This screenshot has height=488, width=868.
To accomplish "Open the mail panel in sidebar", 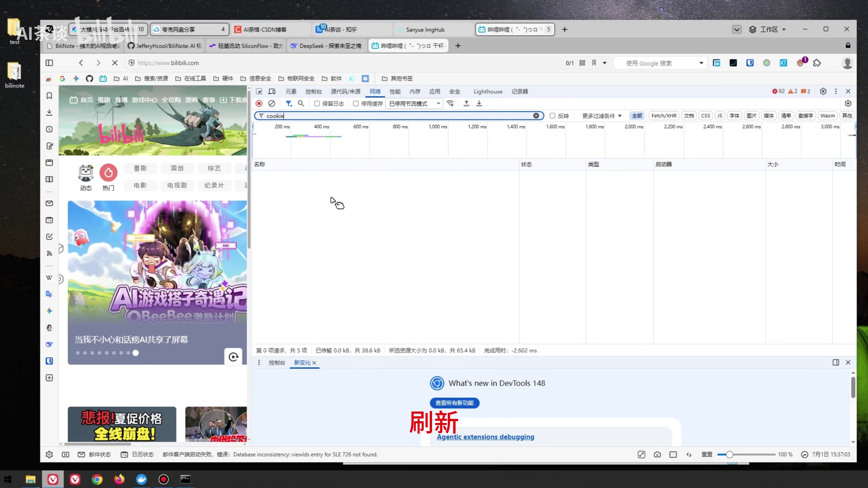I will coord(49,203).
